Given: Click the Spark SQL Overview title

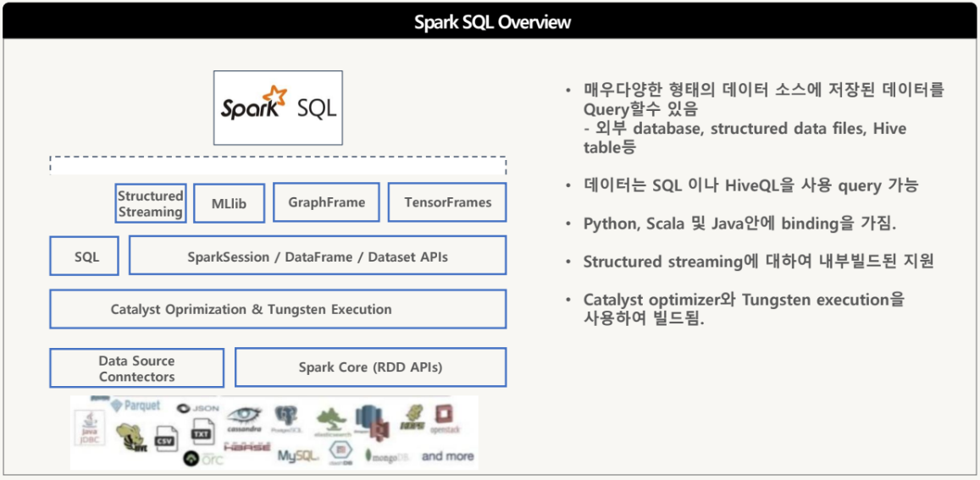Looking at the screenshot, I should [x=492, y=23].
